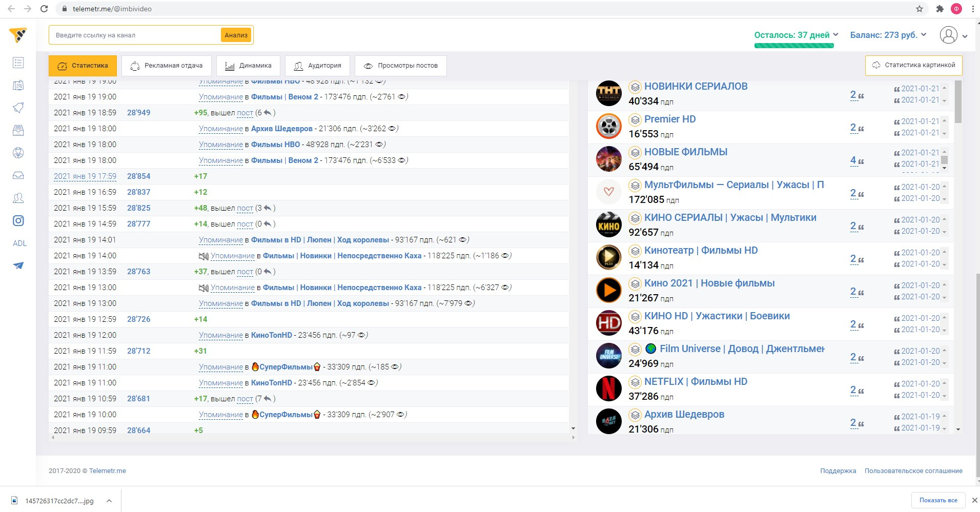Open the Поддержка link
The image size is (980, 512).
point(838,471)
